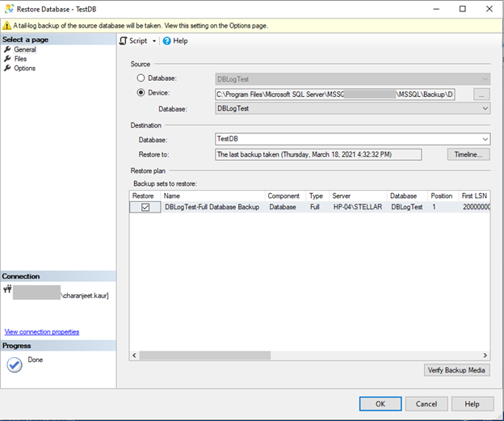Screen dimensions: 504x421
Task: Open the Files page
Action: pos(20,59)
